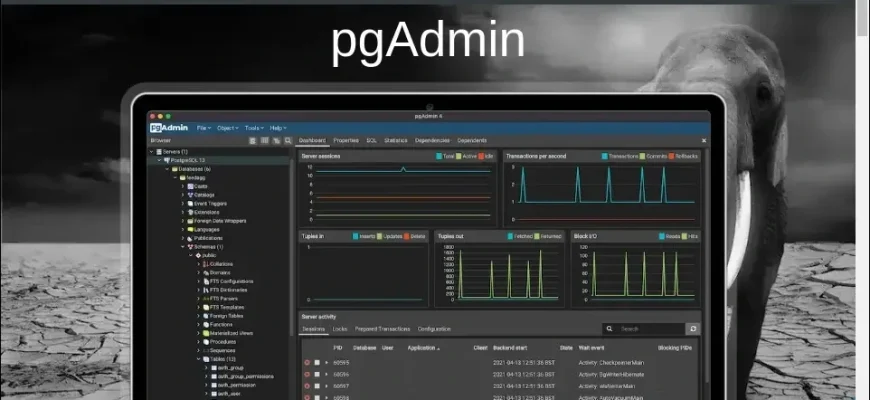The height and width of the screenshot is (400, 870).
Task: Open the File menu
Action: pos(203,128)
